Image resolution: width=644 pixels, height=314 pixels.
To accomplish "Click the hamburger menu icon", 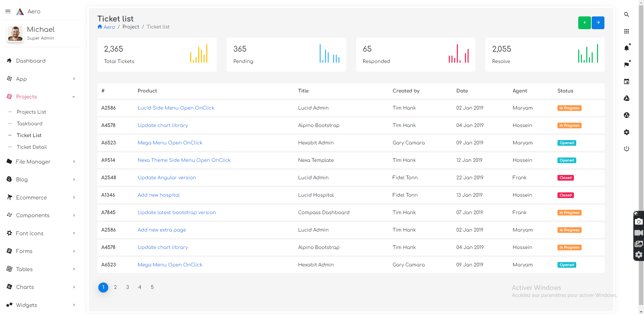I will (x=8, y=11).
